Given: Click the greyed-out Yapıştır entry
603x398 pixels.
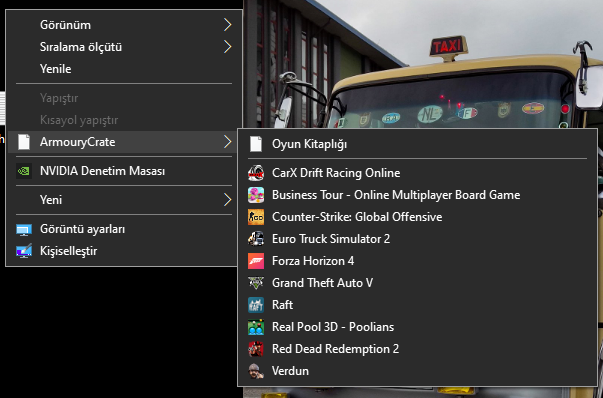Looking at the screenshot, I should point(123,98).
